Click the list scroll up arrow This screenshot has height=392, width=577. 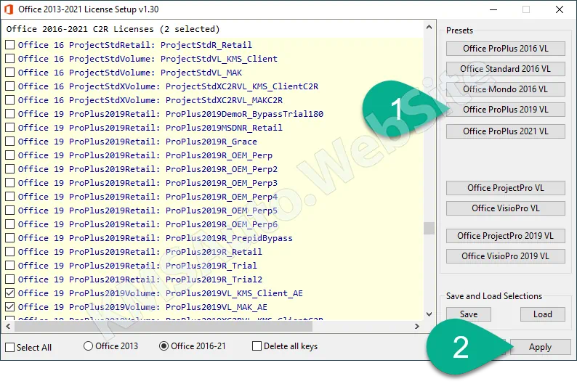(x=429, y=27)
